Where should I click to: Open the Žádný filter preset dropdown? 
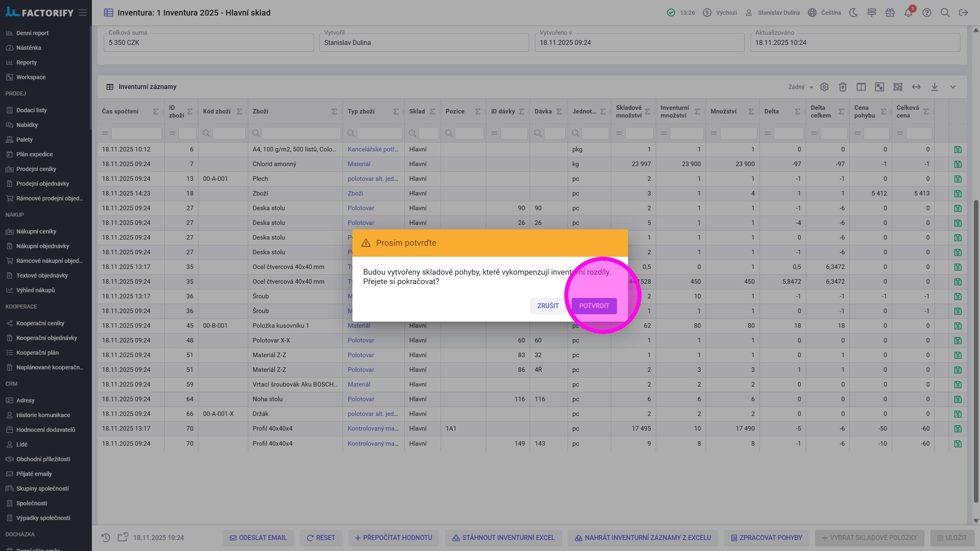coord(800,87)
